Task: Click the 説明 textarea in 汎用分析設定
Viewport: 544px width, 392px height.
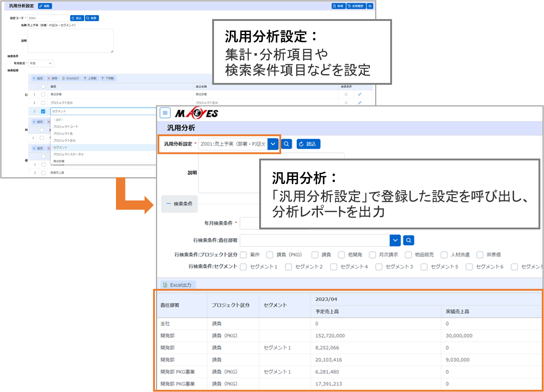Action: (70, 41)
